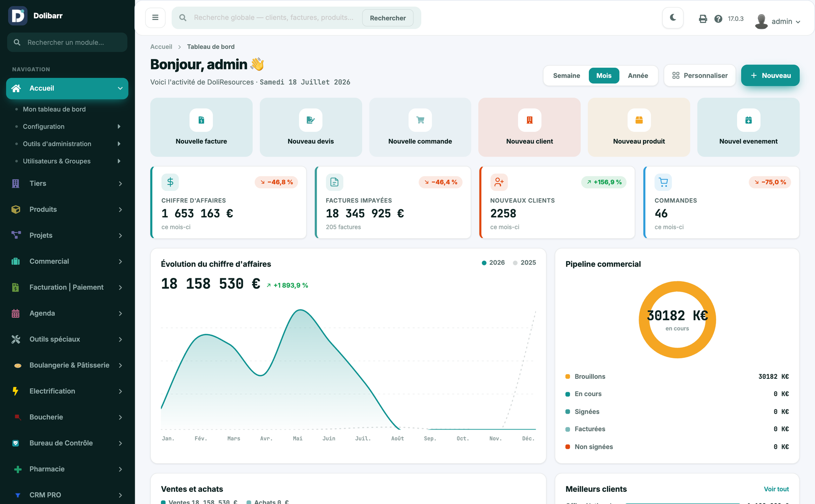Click the Nouvelle facture icon tile
This screenshot has width=815, height=504.
click(x=201, y=120)
